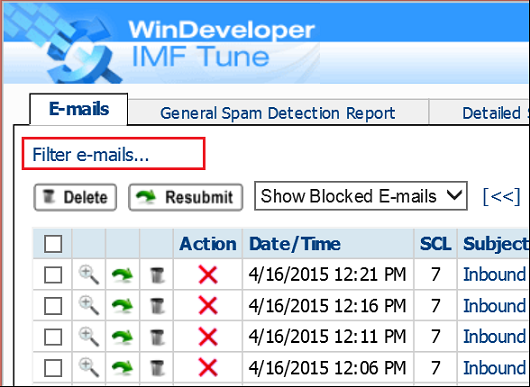Click the red X action for 12:21 PM
Image resolution: width=530 pixels, height=387 pixels.
tap(208, 274)
